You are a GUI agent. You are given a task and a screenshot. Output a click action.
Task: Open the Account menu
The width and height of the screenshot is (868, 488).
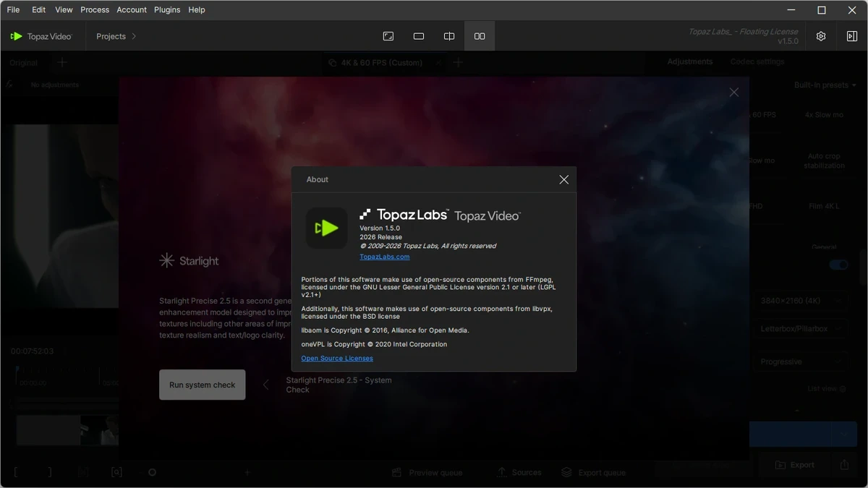(x=132, y=10)
